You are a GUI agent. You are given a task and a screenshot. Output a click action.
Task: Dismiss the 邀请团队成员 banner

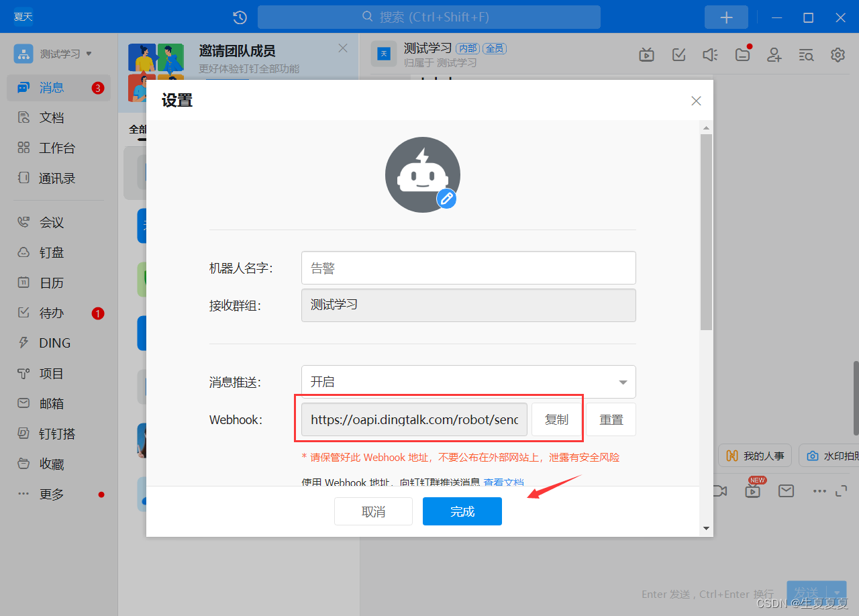(343, 48)
